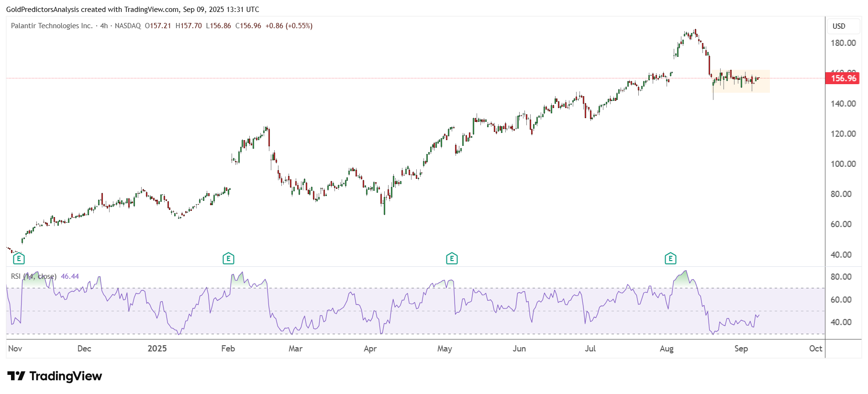Click the Sep label on time axis

tap(741, 349)
